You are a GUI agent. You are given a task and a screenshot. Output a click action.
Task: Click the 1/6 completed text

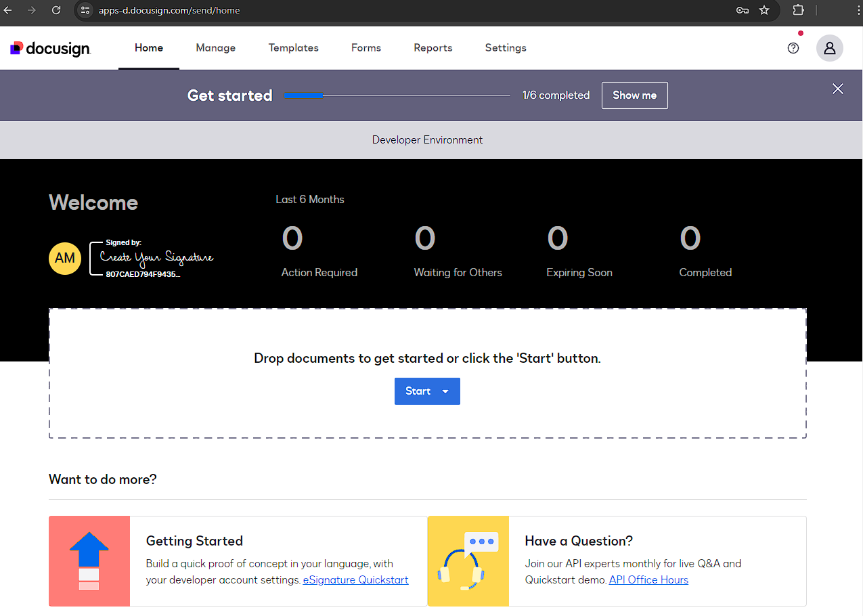coord(556,95)
